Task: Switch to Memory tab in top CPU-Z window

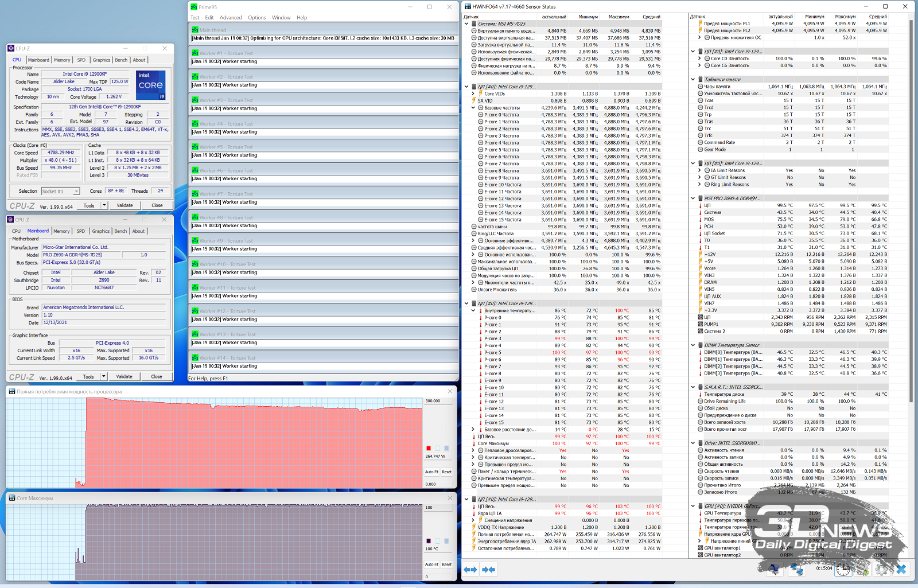Action: pyautogui.click(x=62, y=60)
